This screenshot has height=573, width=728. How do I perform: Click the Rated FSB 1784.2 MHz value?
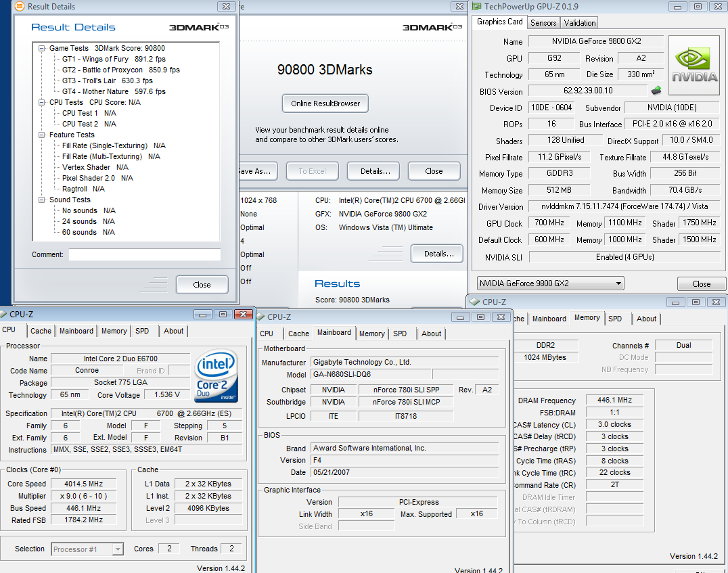(84, 520)
